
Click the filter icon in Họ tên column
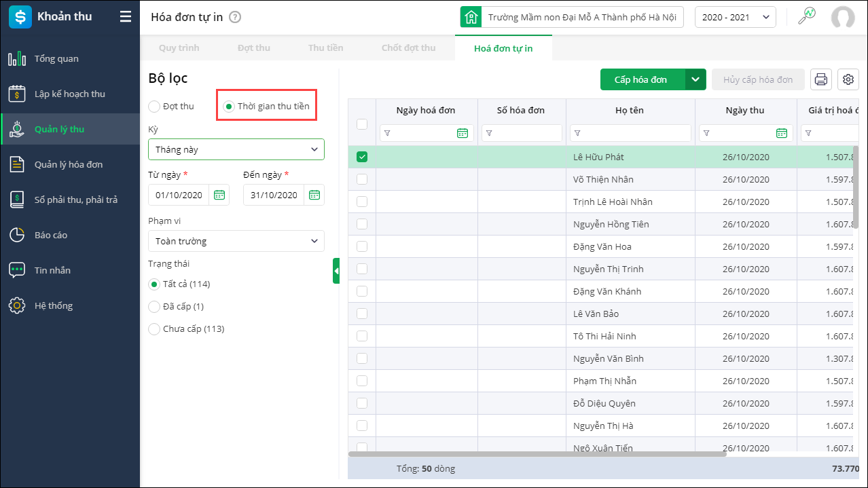pos(577,133)
